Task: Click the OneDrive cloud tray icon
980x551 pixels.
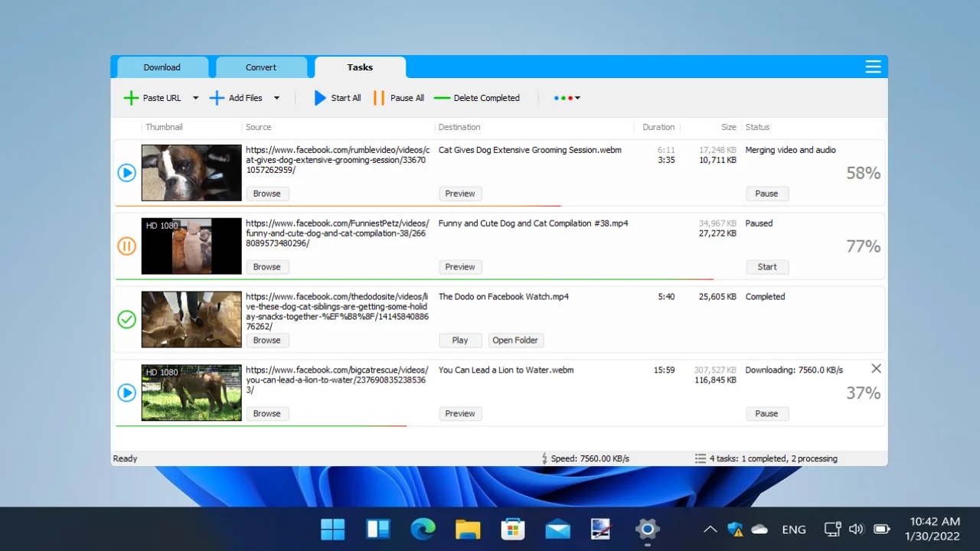Action: (x=759, y=529)
